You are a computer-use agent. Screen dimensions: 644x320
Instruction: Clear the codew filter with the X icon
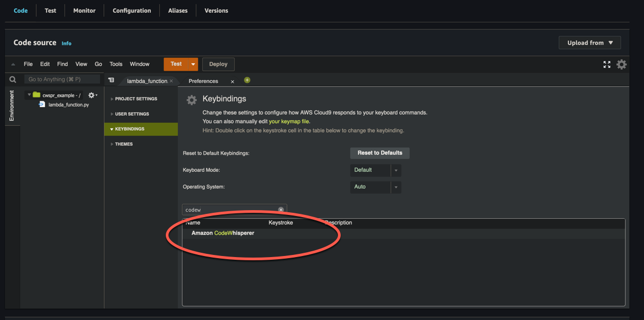(281, 210)
